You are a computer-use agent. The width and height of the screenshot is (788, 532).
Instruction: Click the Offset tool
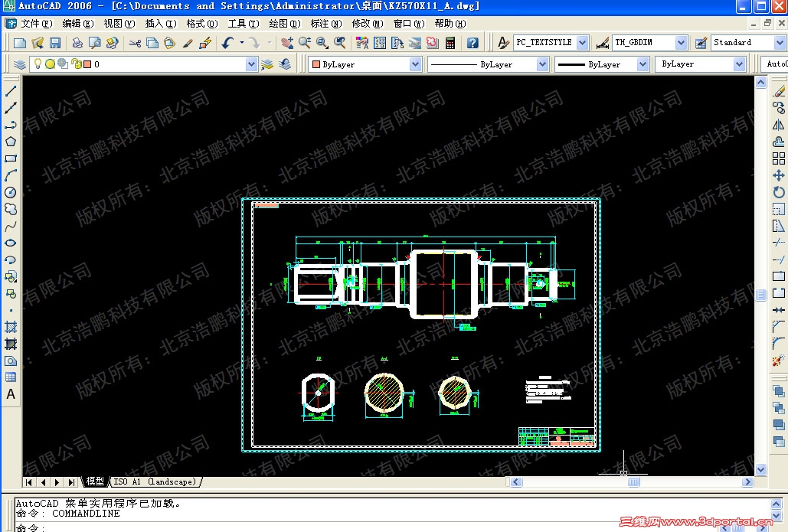tap(779, 142)
